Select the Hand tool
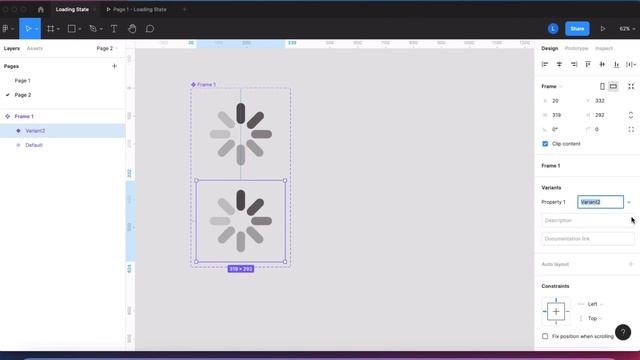The image size is (640, 360). [x=132, y=29]
